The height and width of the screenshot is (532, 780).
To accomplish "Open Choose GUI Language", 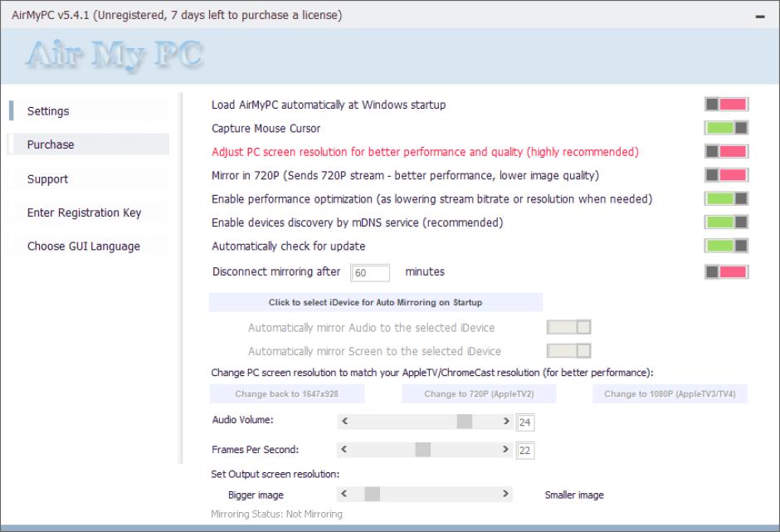I will point(88,246).
